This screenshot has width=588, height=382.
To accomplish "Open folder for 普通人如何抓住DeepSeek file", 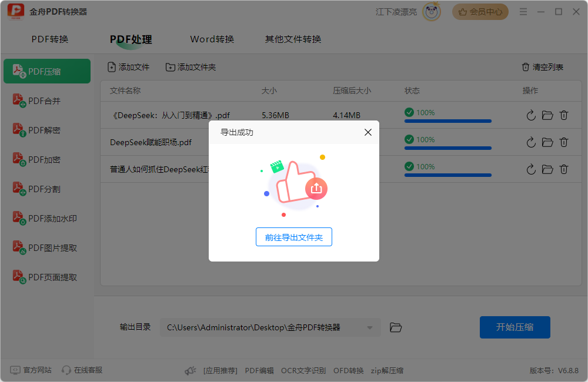I will click(x=547, y=169).
